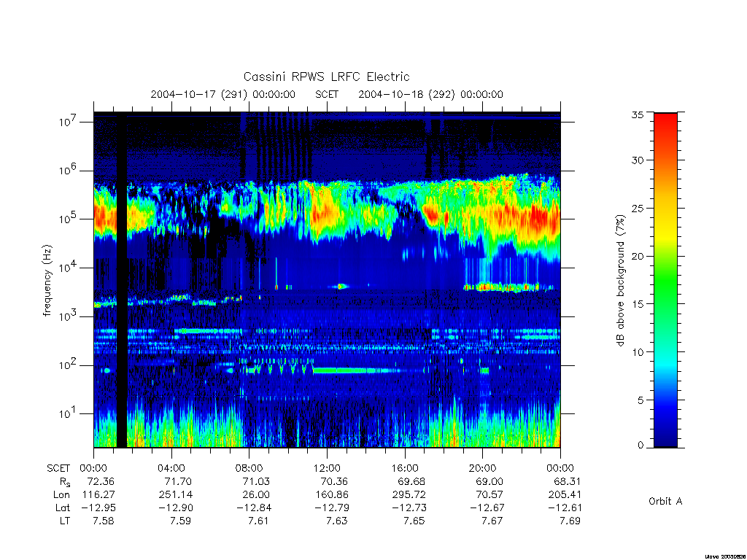This screenshot has width=747, height=560.
Task: Click the 10^5 frequency tick label
Action: pyautogui.click(x=68, y=219)
